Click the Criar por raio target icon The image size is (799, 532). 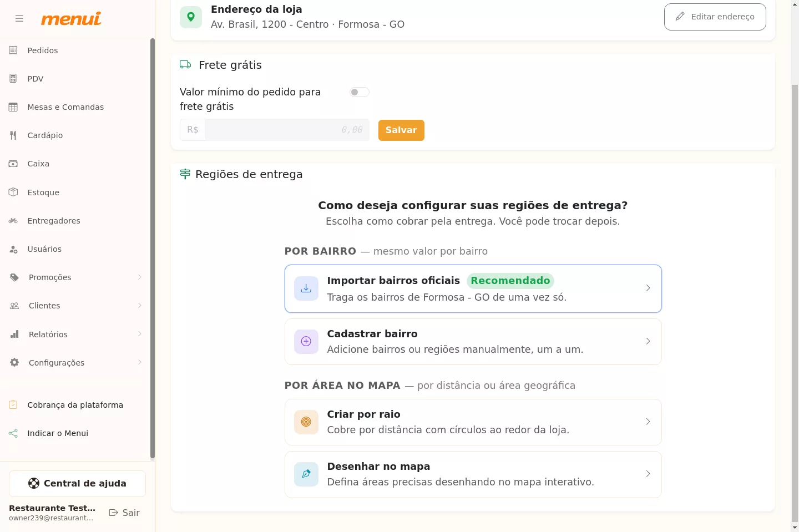click(x=306, y=422)
